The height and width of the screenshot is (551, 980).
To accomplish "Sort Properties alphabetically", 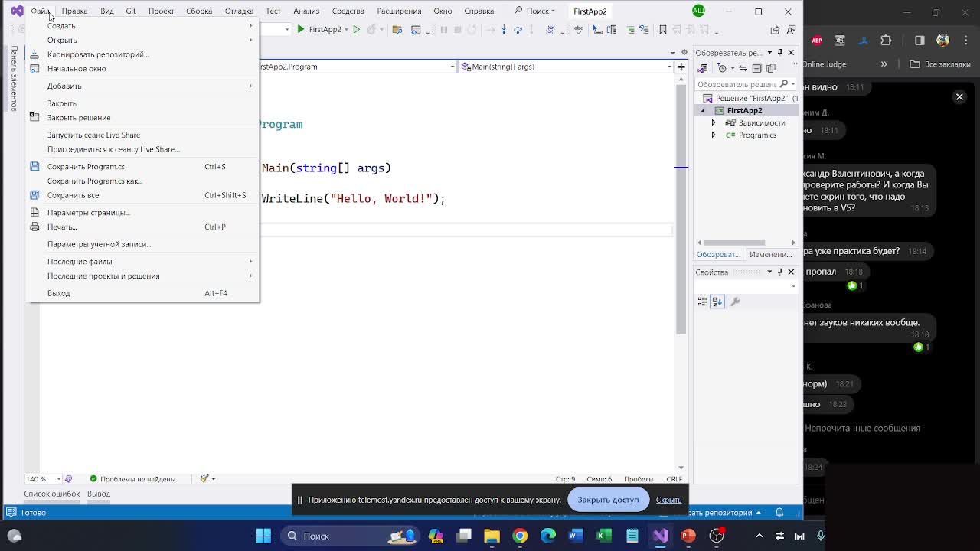I will tap(717, 302).
